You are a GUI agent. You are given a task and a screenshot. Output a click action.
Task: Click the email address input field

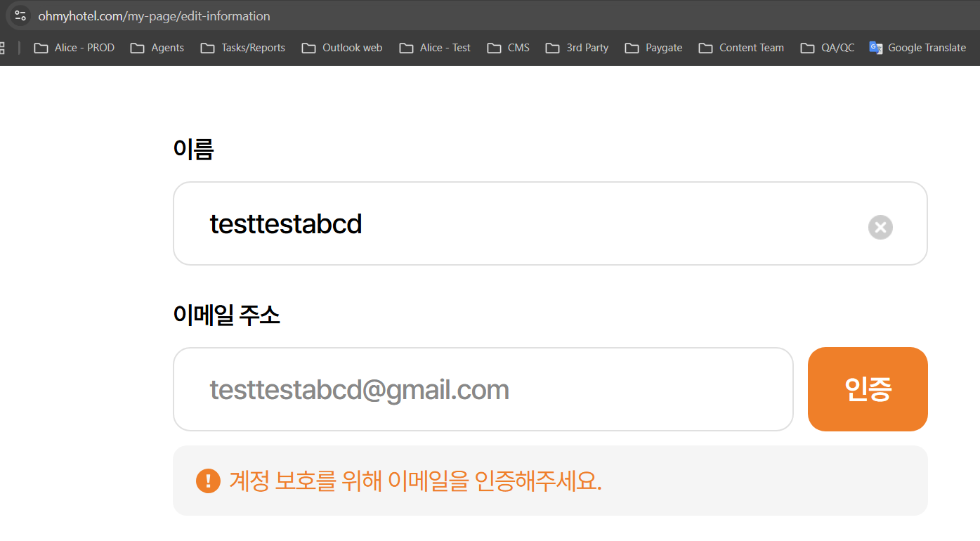pyautogui.click(x=483, y=389)
